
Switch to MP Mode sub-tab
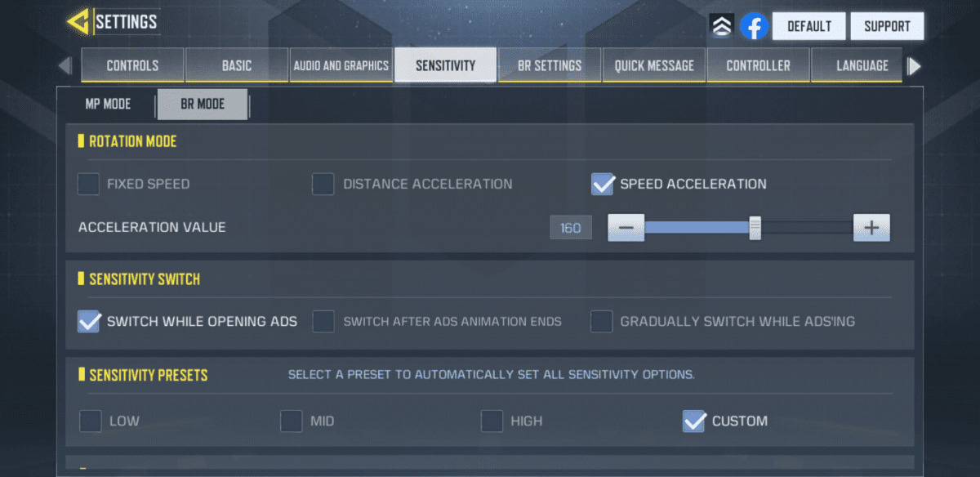click(108, 105)
